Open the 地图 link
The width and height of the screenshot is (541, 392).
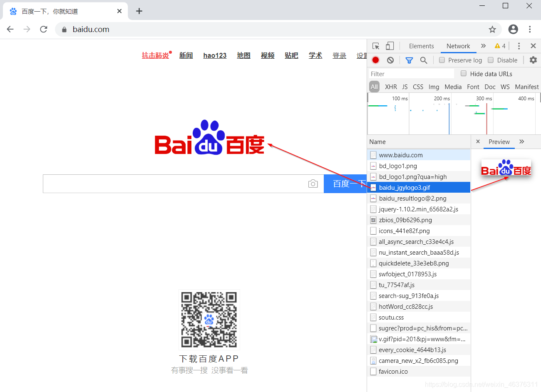[x=243, y=55]
